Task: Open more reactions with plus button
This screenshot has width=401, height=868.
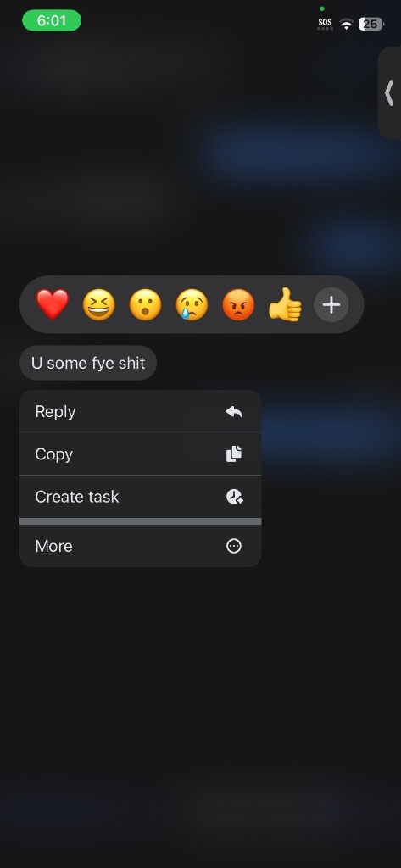Action: point(331,304)
